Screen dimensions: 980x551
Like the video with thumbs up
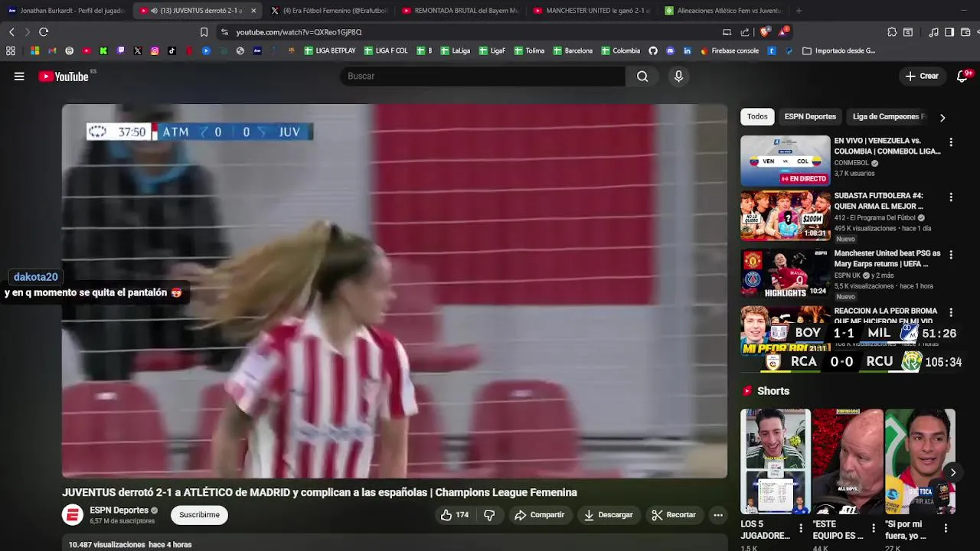tap(455, 515)
